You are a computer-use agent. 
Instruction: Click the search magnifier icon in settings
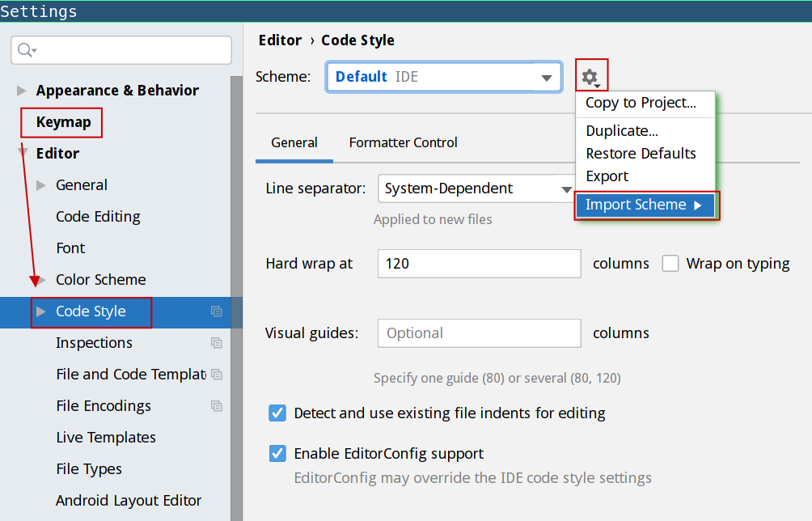pos(26,50)
